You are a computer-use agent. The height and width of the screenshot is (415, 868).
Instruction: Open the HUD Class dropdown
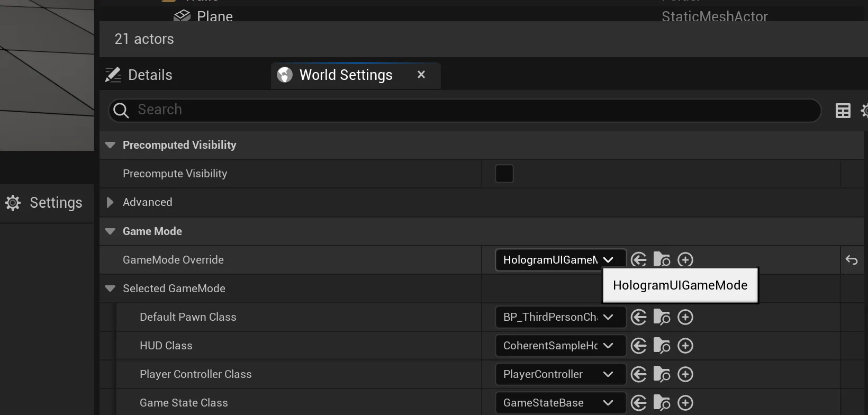560,346
